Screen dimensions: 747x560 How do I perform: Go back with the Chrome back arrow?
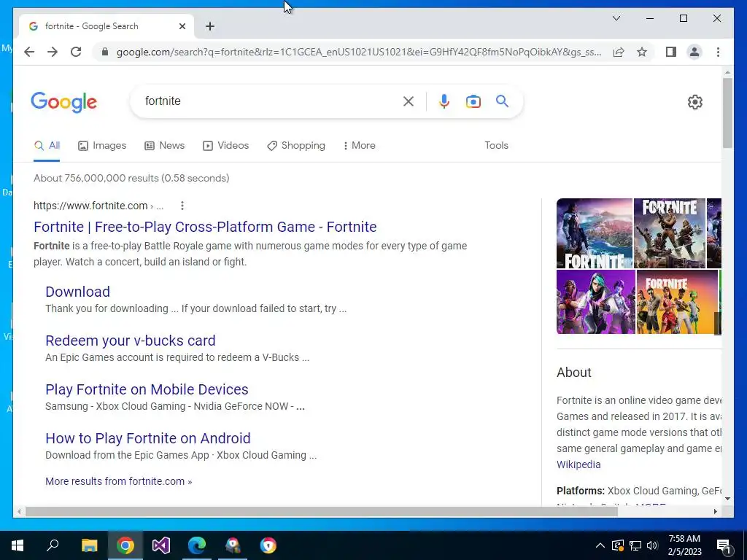click(29, 52)
